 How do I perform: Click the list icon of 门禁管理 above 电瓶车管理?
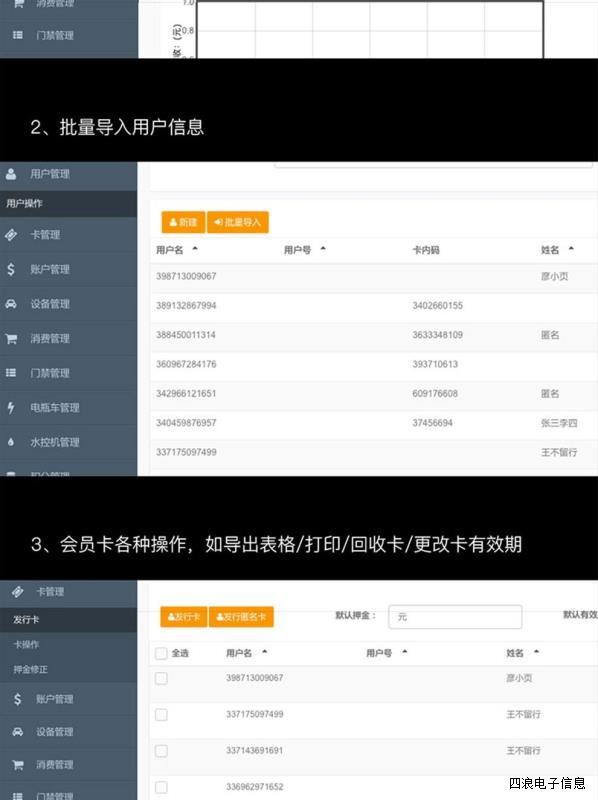(x=11, y=372)
